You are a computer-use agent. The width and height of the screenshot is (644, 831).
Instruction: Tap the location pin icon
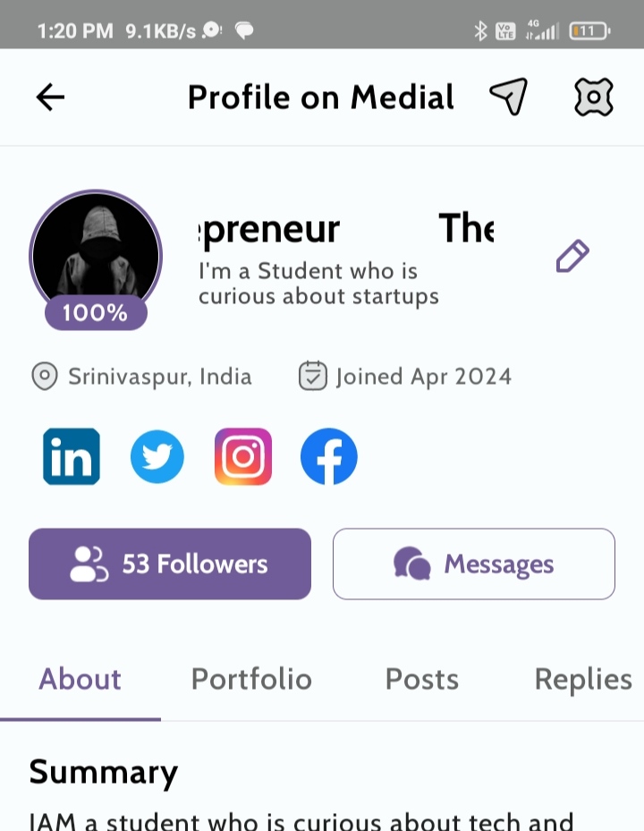pos(44,377)
